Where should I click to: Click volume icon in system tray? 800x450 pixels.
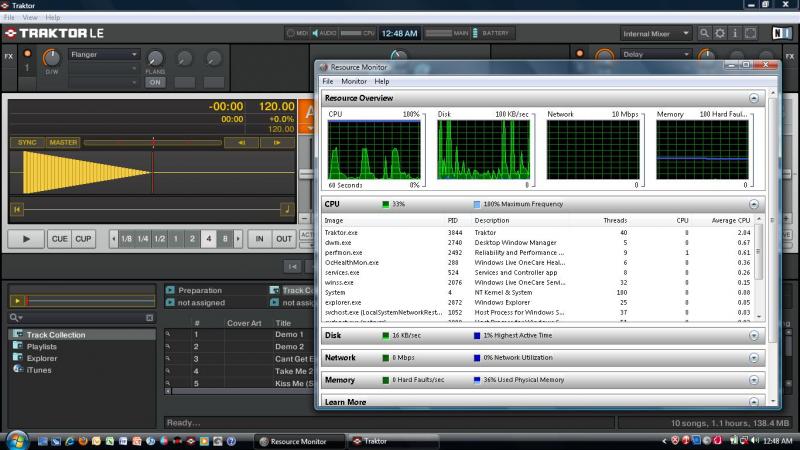pyautogui.click(x=755, y=440)
